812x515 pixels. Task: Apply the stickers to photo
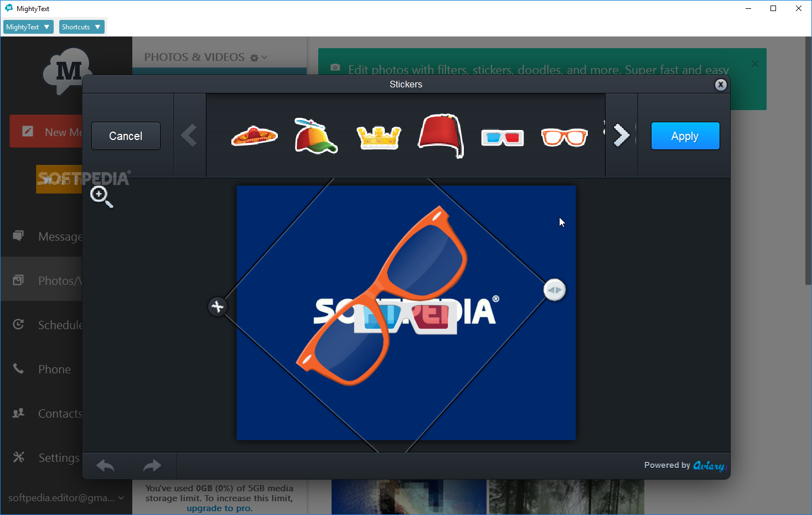coord(685,136)
